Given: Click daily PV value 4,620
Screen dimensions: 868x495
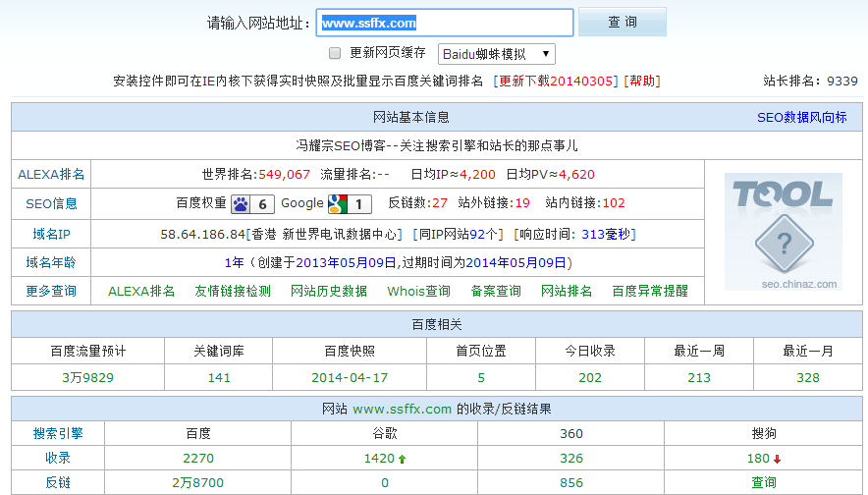Looking at the screenshot, I should tap(576, 175).
